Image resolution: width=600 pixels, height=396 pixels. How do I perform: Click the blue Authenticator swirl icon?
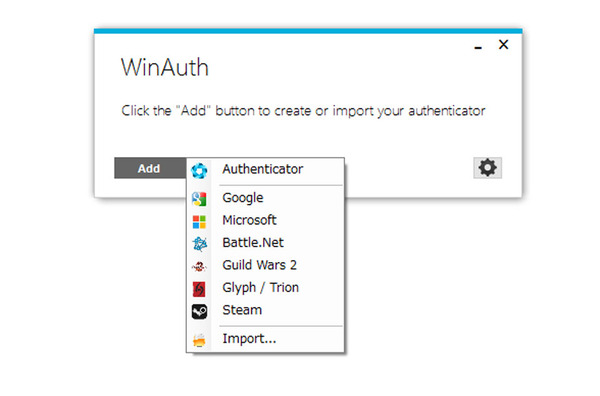coord(199,171)
